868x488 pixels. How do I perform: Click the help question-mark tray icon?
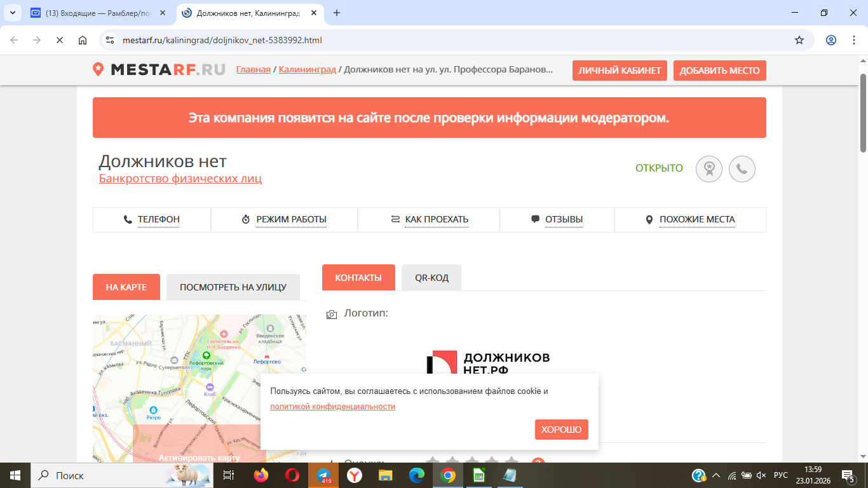click(x=698, y=475)
